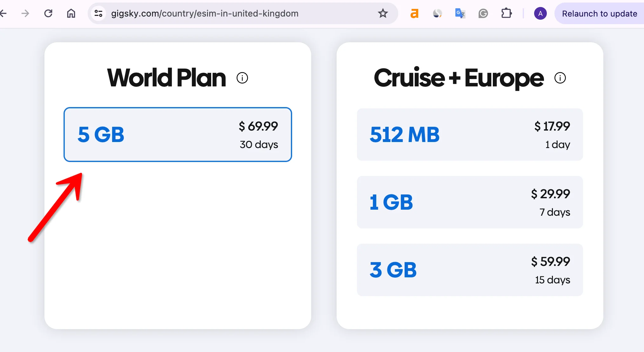Click the Relaunch to update button
Screen dimensions: 644x352
[599, 13]
